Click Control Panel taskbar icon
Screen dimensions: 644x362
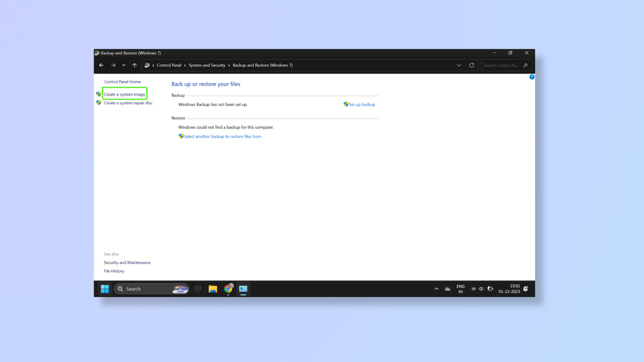pyautogui.click(x=243, y=288)
